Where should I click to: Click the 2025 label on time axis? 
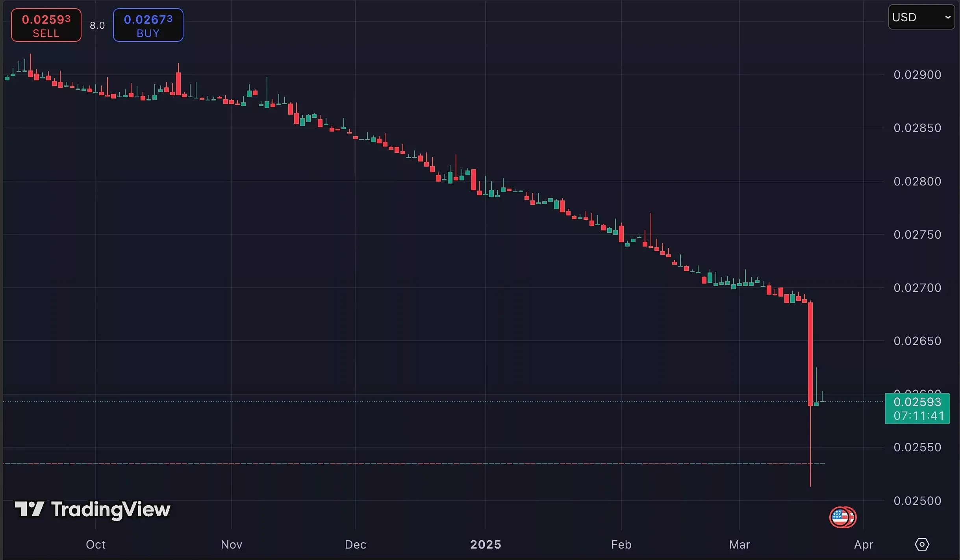pos(486,545)
